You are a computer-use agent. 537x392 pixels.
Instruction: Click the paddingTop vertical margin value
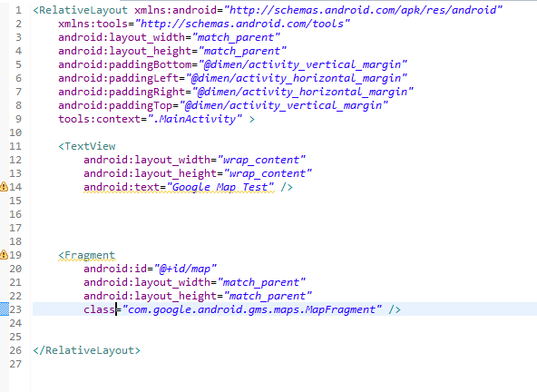(284, 105)
